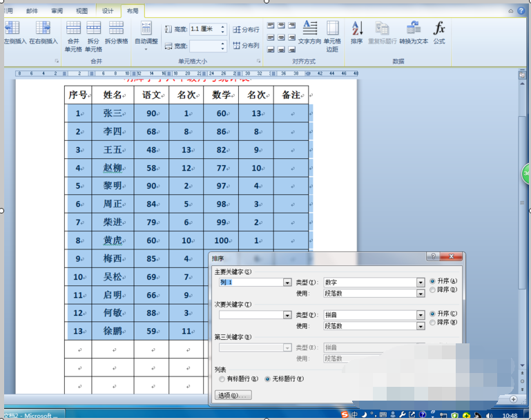The image size is (531, 420).
Task: Open the Review (审阅) tab
Action: [x=57, y=11]
